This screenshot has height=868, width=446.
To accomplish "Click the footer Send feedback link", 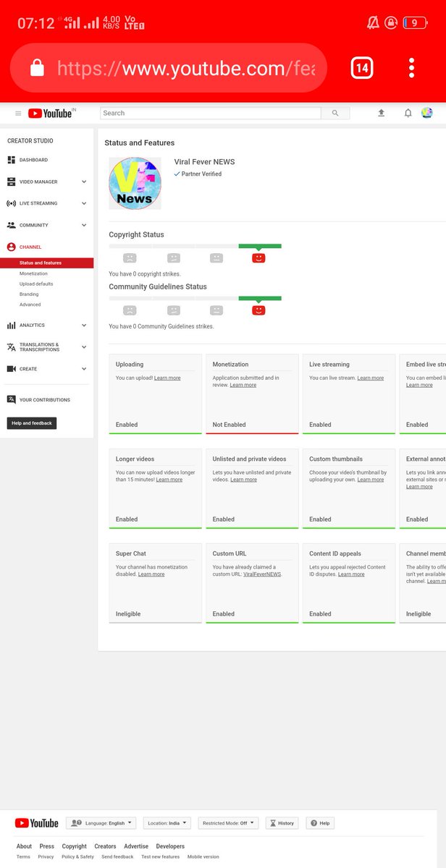I will pyautogui.click(x=117, y=856).
